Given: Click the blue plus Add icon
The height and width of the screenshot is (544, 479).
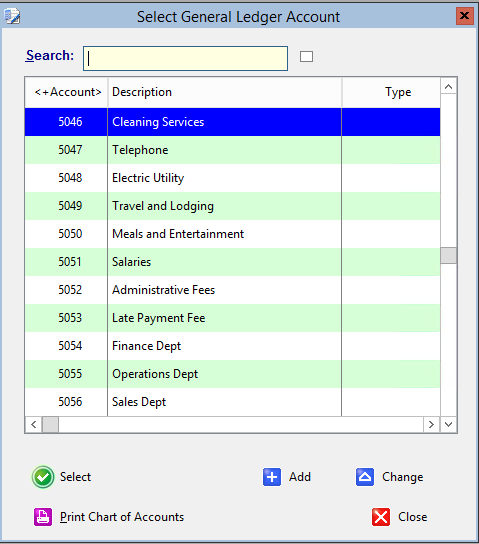Looking at the screenshot, I should coord(272,477).
